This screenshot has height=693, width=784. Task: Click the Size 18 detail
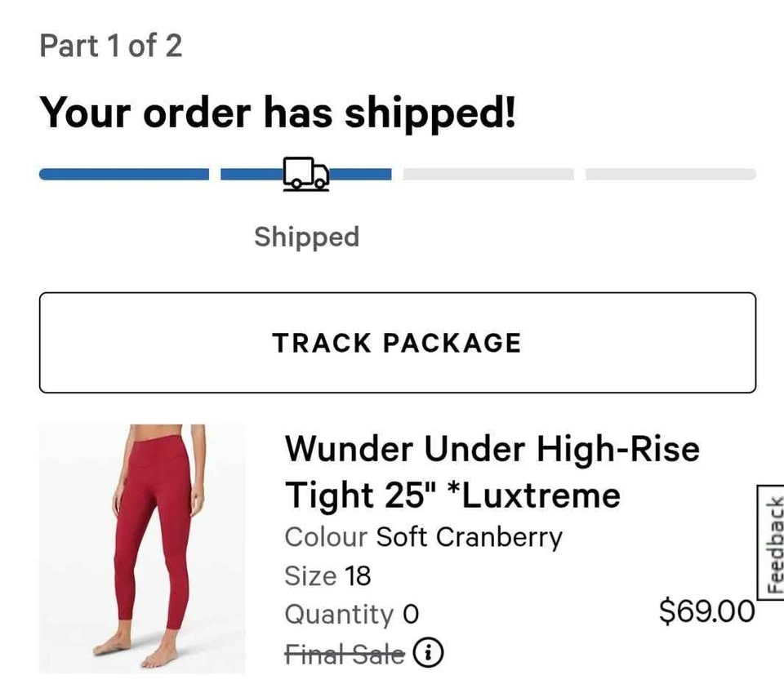point(327,575)
